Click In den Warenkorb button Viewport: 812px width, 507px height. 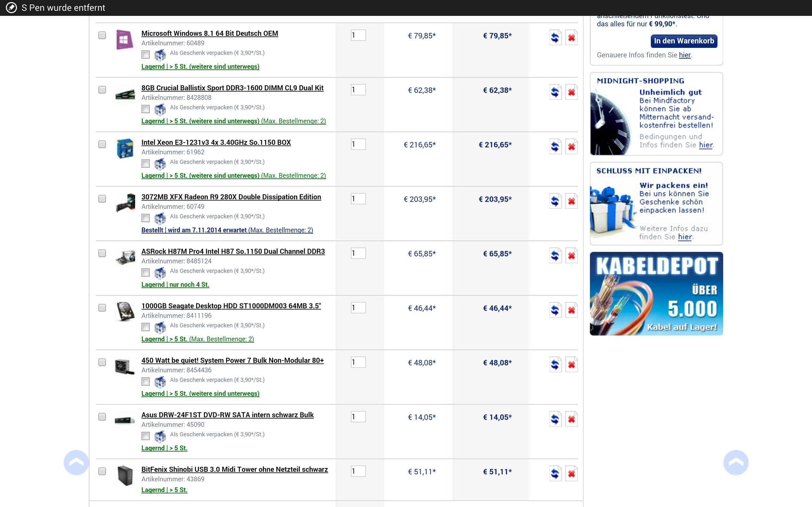point(683,41)
